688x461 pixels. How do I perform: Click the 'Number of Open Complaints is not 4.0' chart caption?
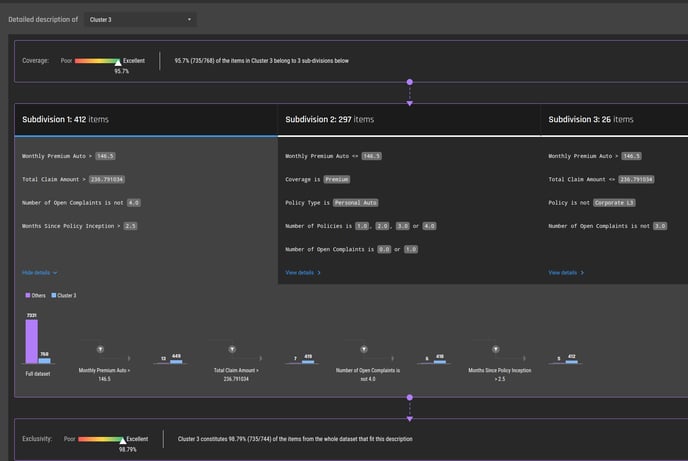point(368,375)
